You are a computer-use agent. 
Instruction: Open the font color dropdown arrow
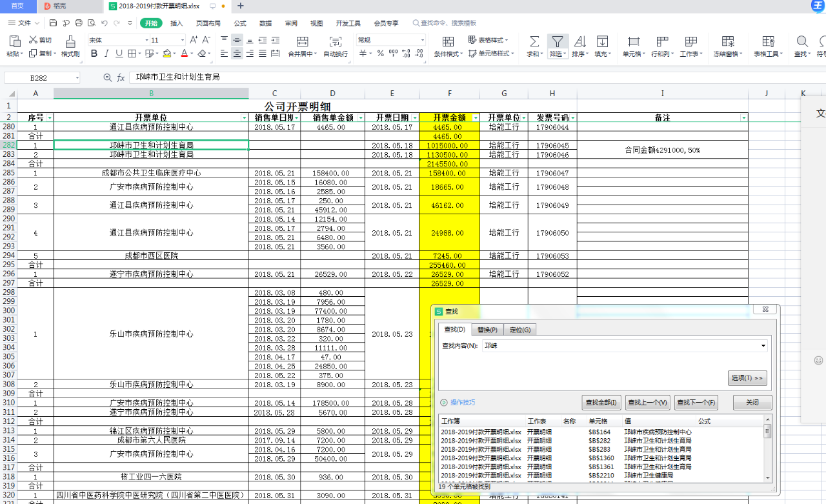click(x=192, y=54)
